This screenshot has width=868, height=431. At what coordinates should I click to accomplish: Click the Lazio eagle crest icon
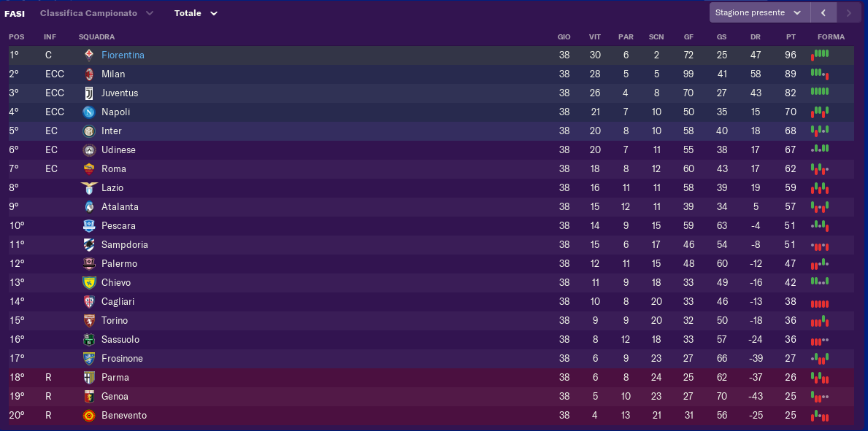(x=88, y=188)
